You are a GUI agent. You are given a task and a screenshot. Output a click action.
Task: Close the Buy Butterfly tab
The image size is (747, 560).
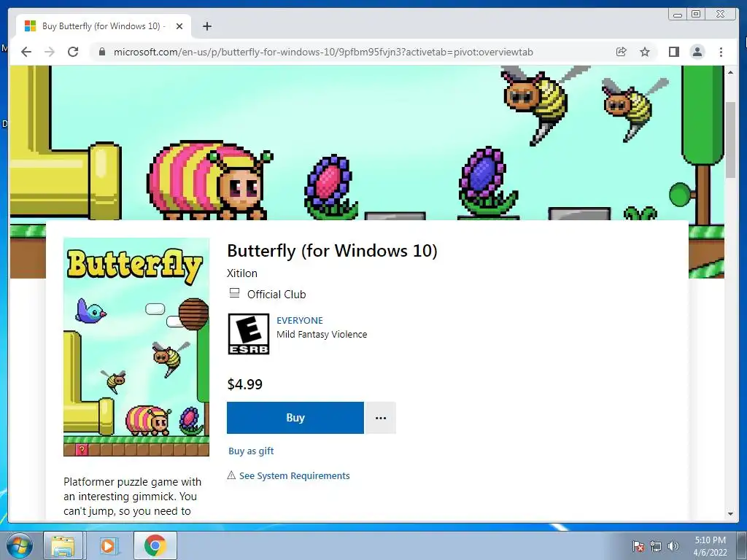(179, 26)
